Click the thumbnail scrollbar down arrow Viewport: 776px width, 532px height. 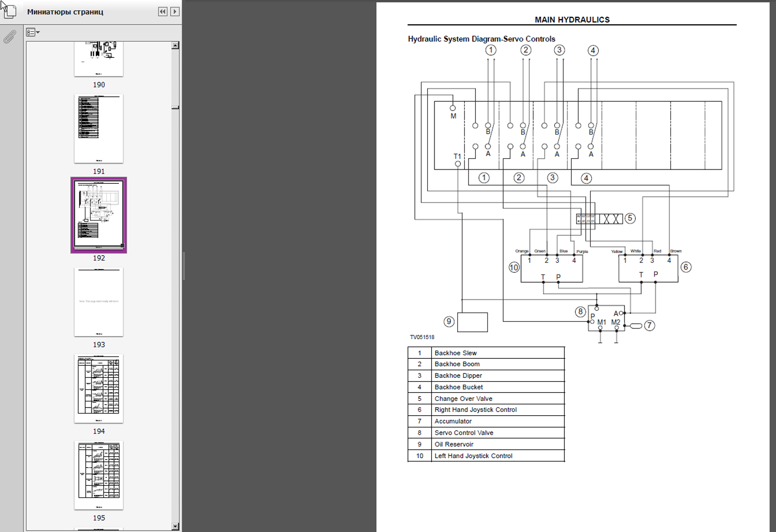[175, 527]
